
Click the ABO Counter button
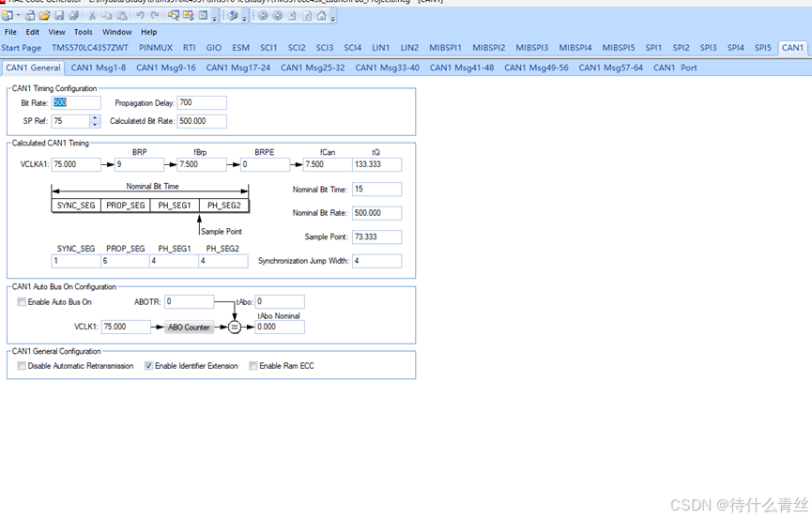189,327
